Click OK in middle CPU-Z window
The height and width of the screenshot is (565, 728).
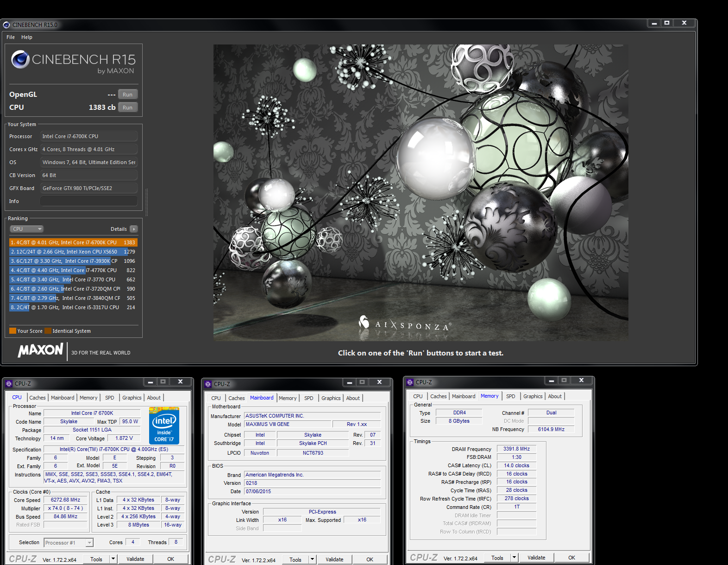pyautogui.click(x=370, y=560)
